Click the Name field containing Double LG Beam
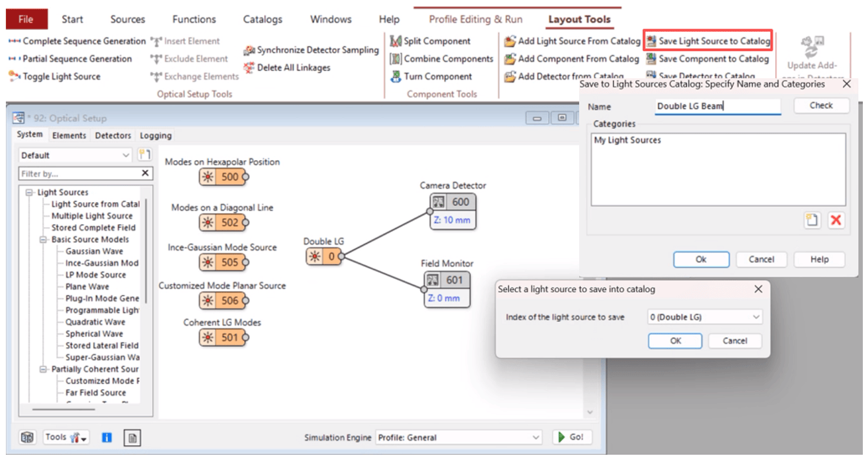Viewport: 868px width, 460px height. click(717, 105)
